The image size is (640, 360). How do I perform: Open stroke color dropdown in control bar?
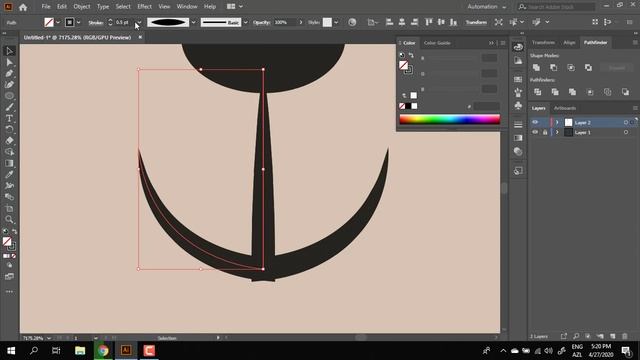point(78,22)
